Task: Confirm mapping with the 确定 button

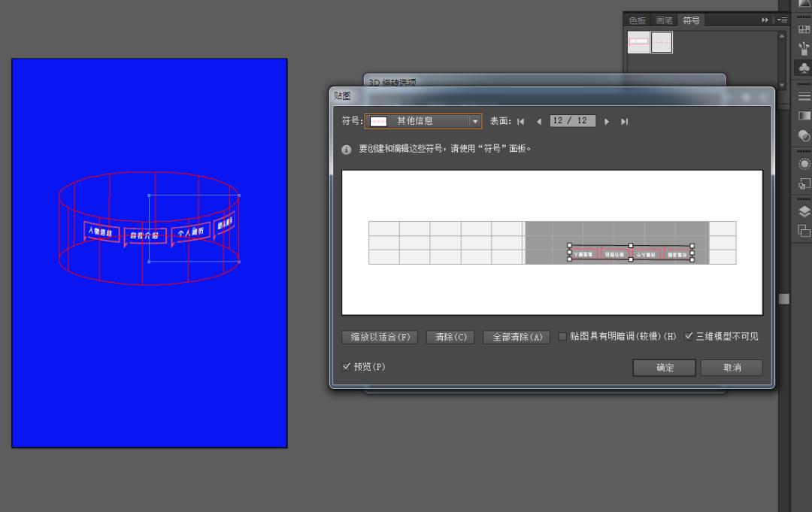Action: tap(663, 368)
